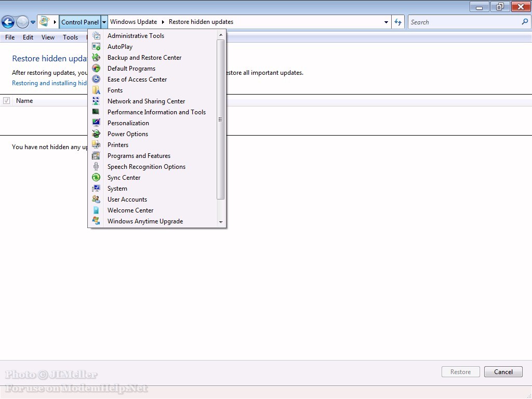Click the Personalization icon
This screenshot has width=532, height=399.
coord(96,123)
